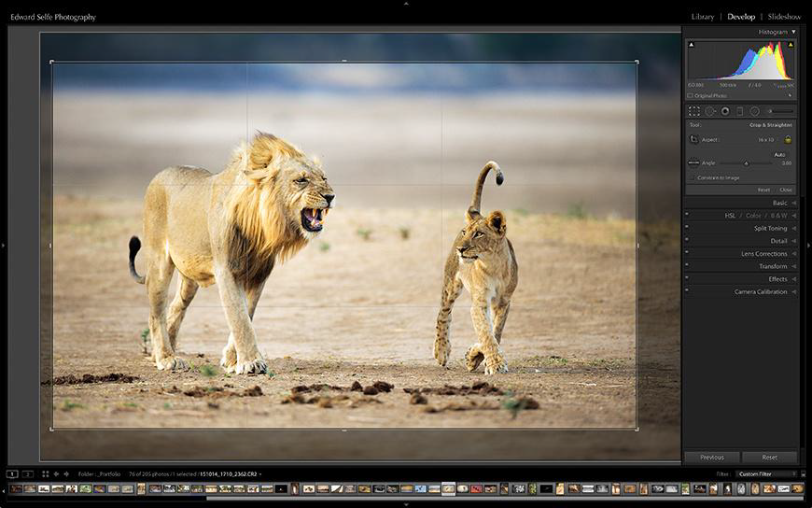This screenshot has width=812, height=508.
Task: Click the Angle slider handle
Action: coord(747,163)
